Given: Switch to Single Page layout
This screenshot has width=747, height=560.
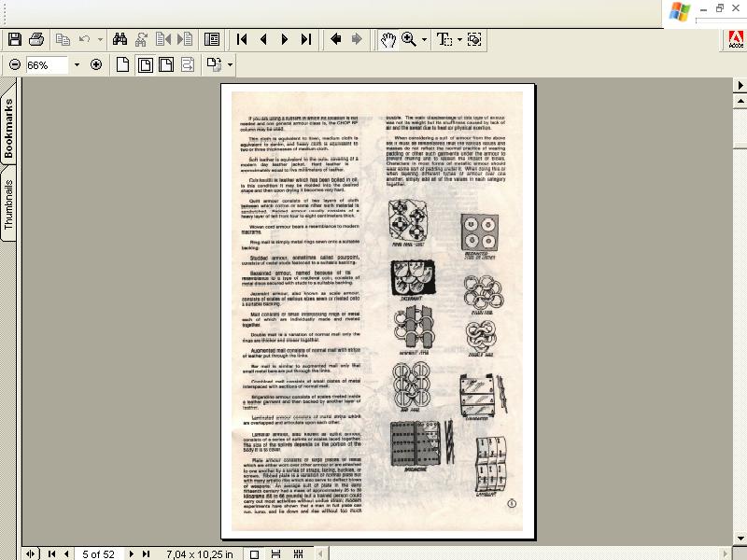Looking at the screenshot, I should pyautogui.click(x=254, y=554).
